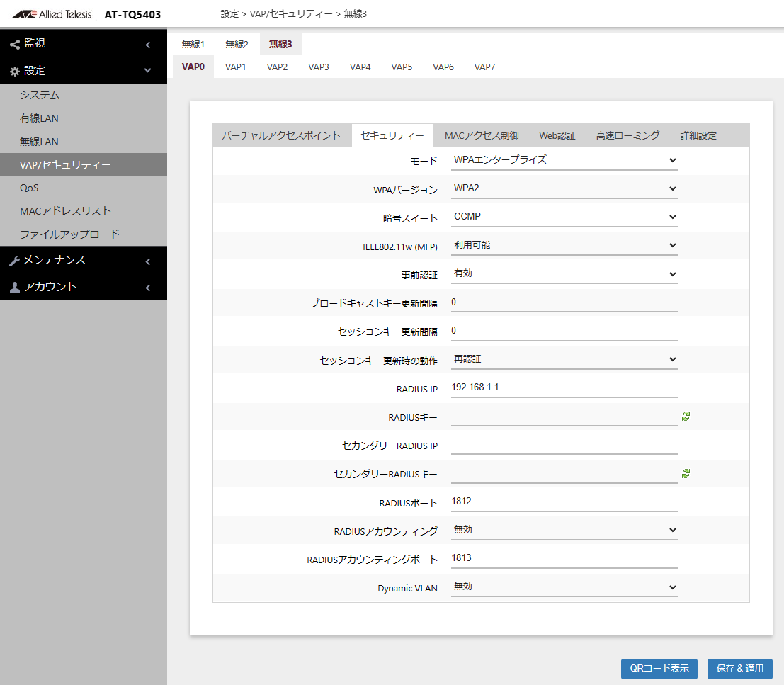The image size is (784, 685).
Task: Open 有線LAN in the sidebar
Action: (x=84, y=118)
